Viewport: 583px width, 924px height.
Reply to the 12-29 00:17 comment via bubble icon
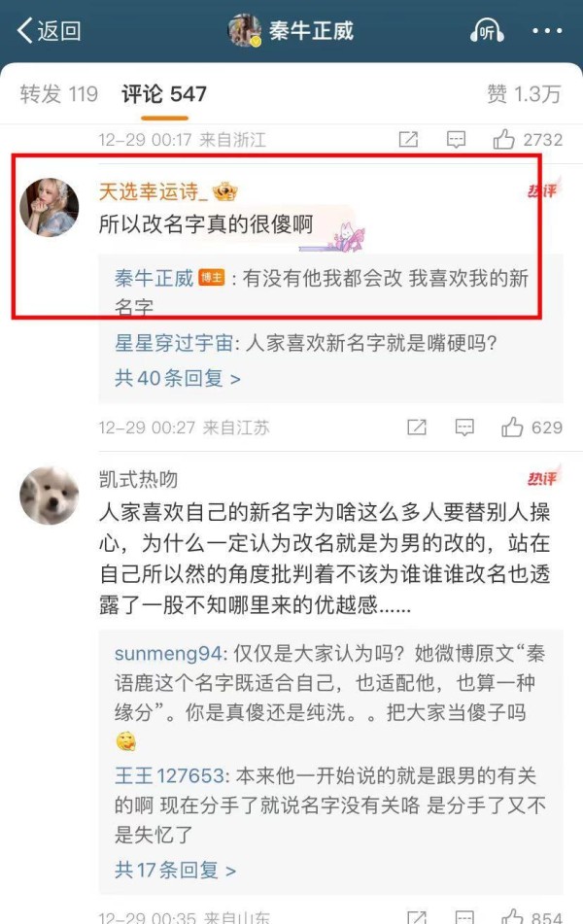(x=457, y=140)
